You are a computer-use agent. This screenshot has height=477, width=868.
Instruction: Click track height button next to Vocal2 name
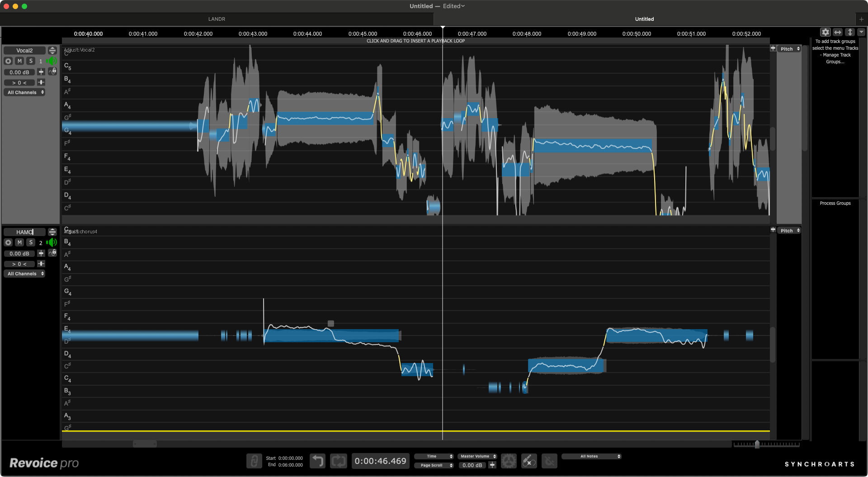[x=52, y=50]
